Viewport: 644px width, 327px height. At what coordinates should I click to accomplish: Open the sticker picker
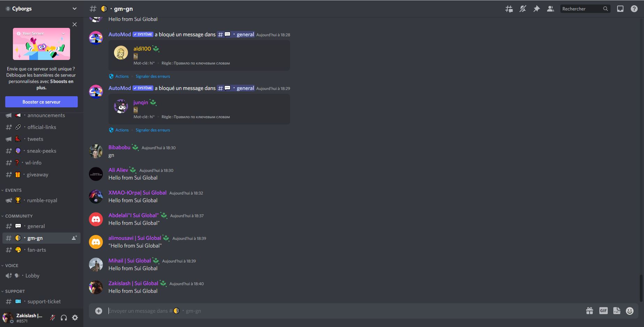(617, 311)
